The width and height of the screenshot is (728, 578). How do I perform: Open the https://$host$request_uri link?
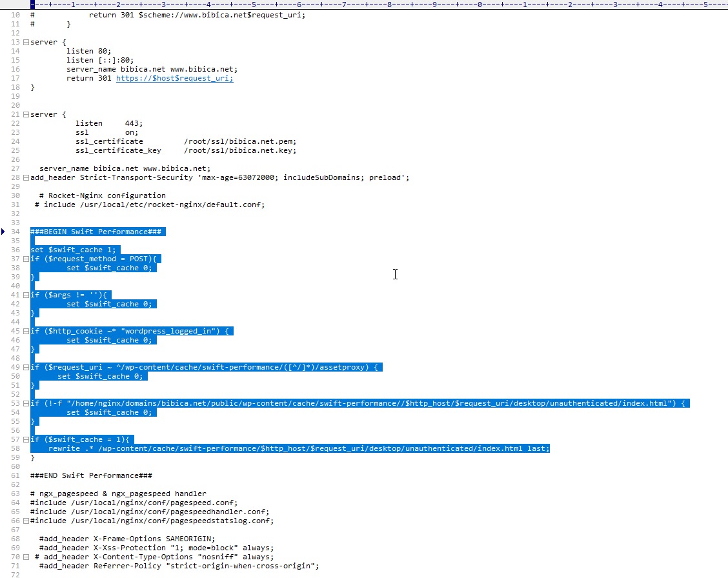coord(174,79)
